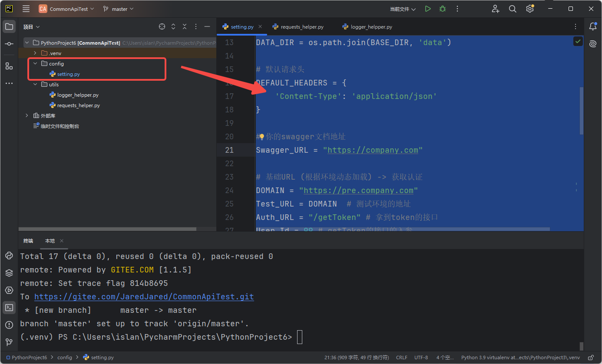Open Code With Me add-user icon
The height and width of the screenshot is (364, 602).
click(x=496, y=9)
